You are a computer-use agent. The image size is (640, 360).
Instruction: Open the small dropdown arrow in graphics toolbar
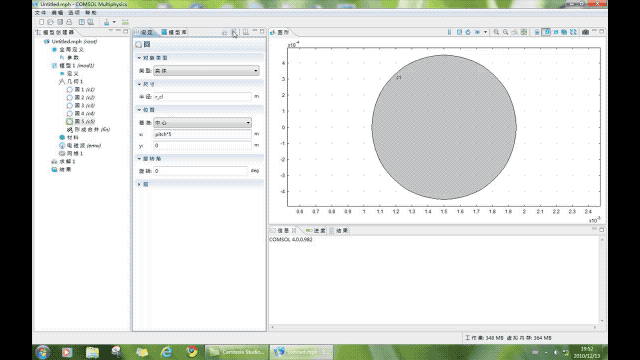[485, 32]
